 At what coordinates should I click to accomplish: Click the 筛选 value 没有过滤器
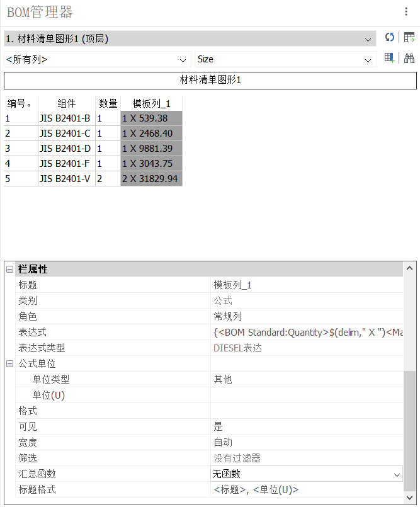(x=307, y=458)
